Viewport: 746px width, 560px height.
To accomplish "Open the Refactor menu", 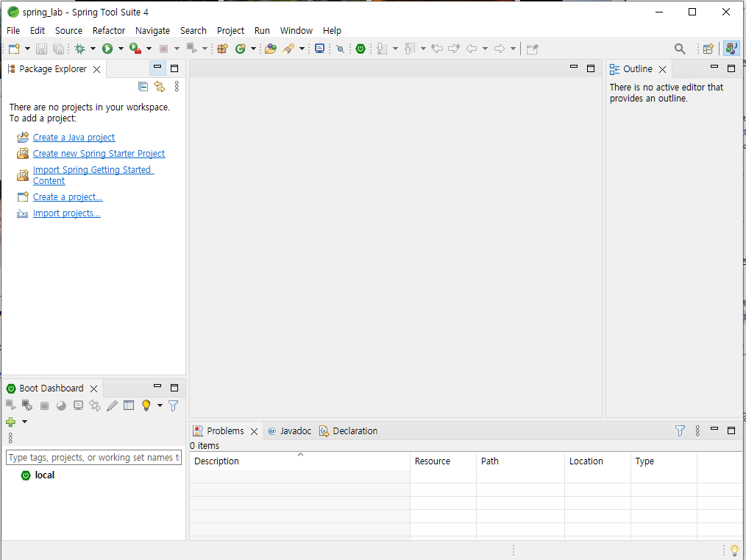I will click(108, 30).
